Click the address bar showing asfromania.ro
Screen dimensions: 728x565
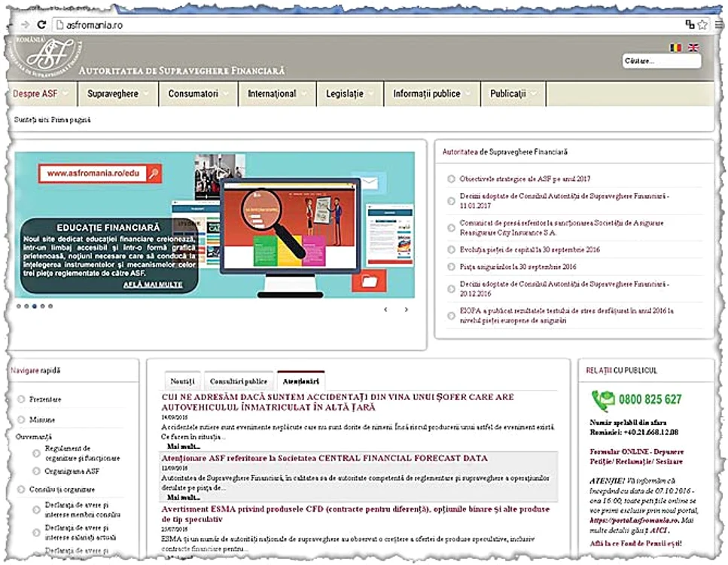pos(367,25)
